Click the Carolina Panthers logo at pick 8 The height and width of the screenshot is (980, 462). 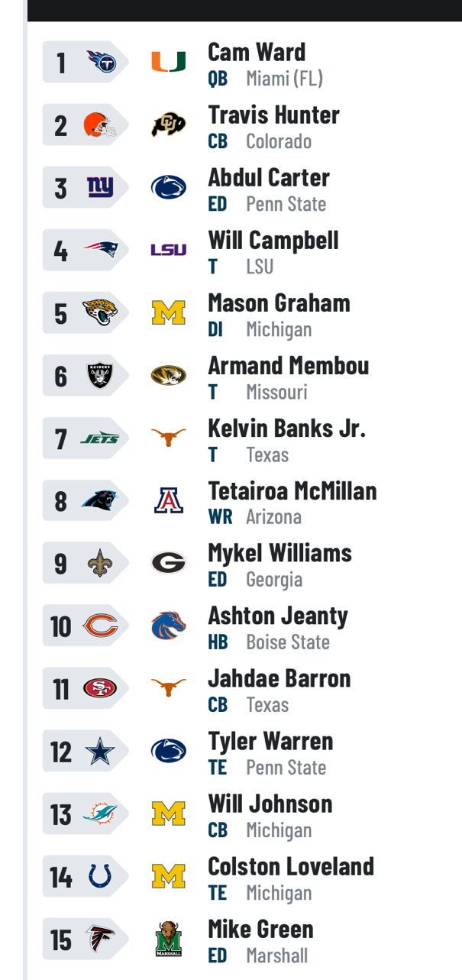pos(100,500)
